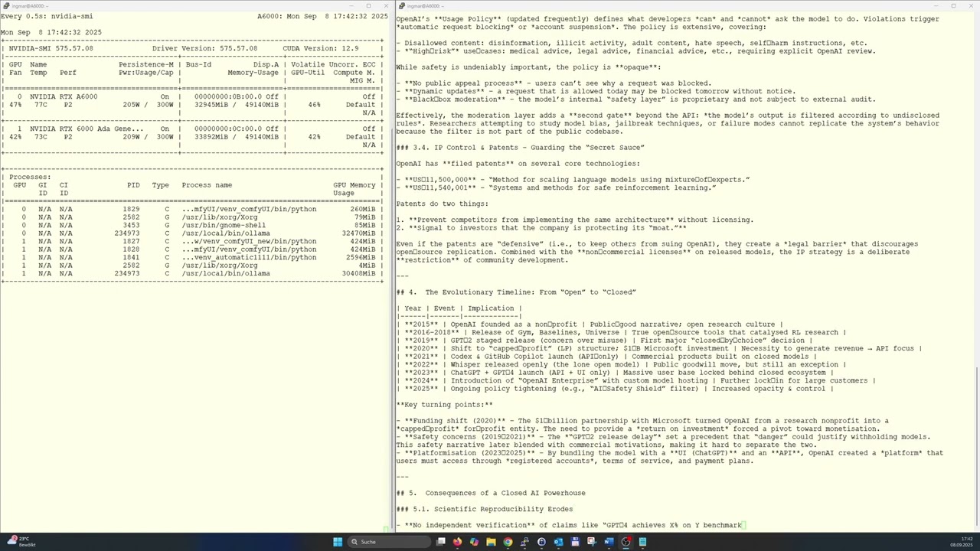Click the floppy disk taskbar icon

tap(575, 542)
